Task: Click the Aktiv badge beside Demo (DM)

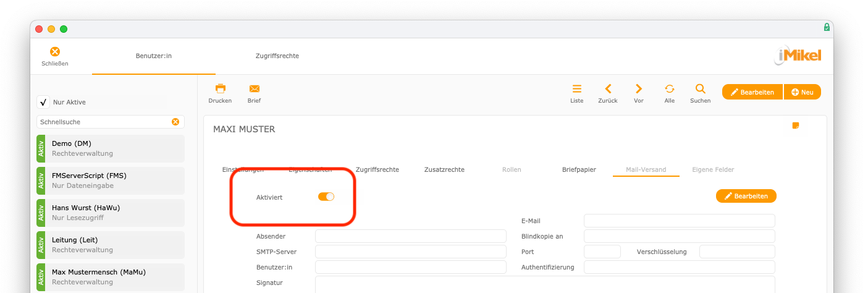Action: coord(41,148)
